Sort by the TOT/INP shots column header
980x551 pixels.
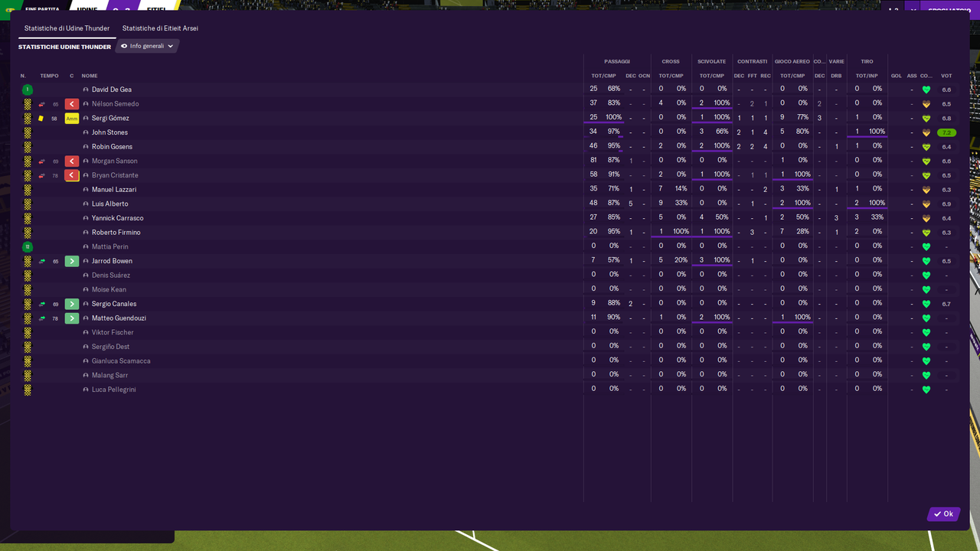(867, 76)
